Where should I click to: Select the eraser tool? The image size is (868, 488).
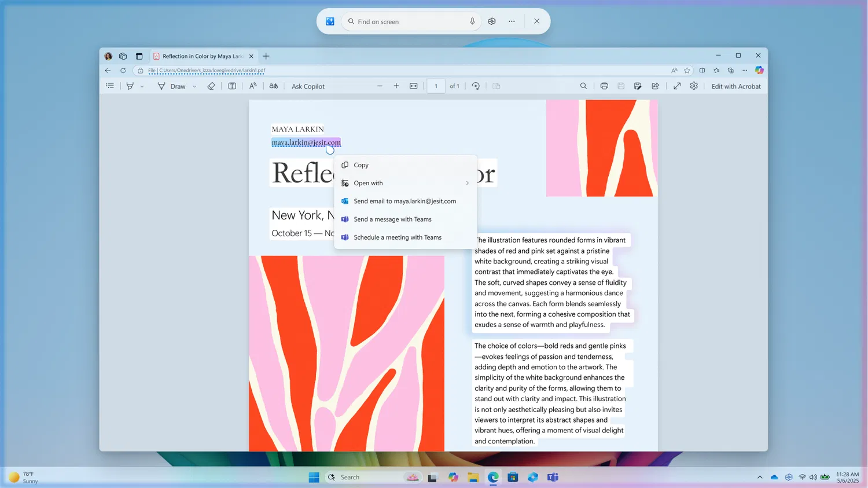[x=211, y=86]
